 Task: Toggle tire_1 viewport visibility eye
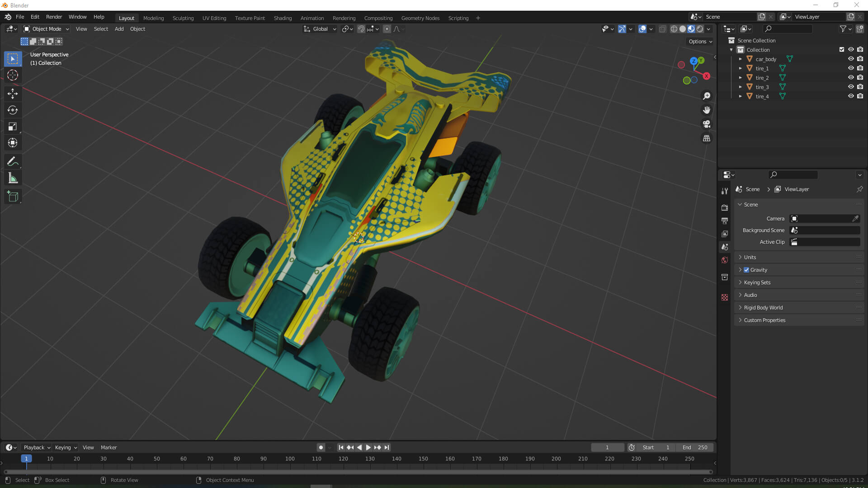[x=851, y=68]
